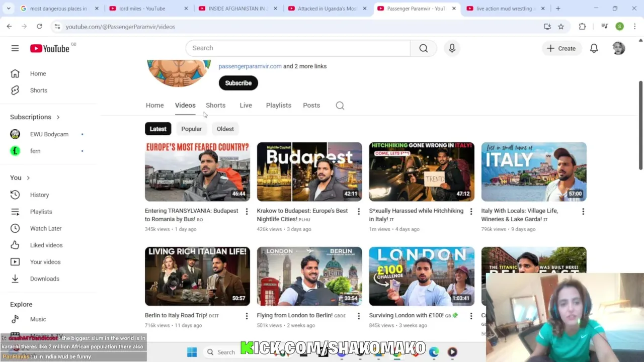Close the live action mud wrestling tab

(x=543, y=9)
